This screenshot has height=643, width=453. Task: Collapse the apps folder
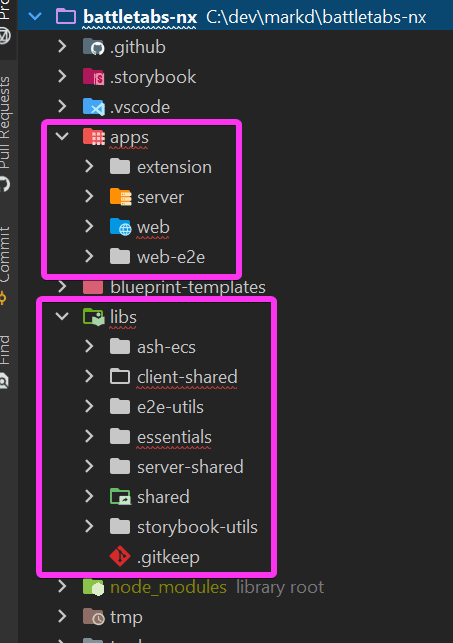(62, 136)
